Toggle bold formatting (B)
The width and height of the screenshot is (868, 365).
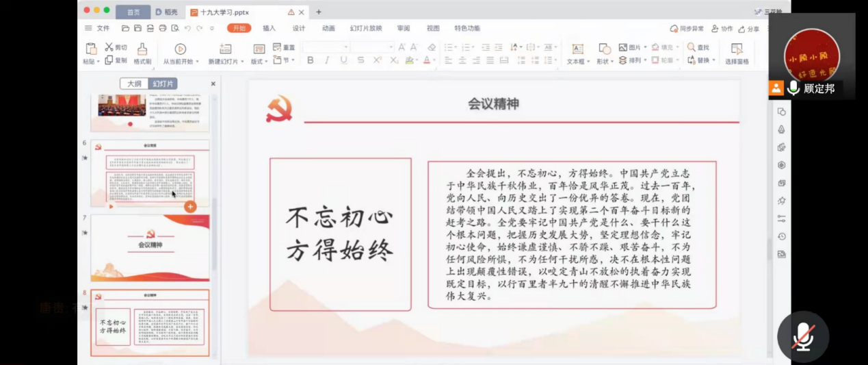point(310,60)
